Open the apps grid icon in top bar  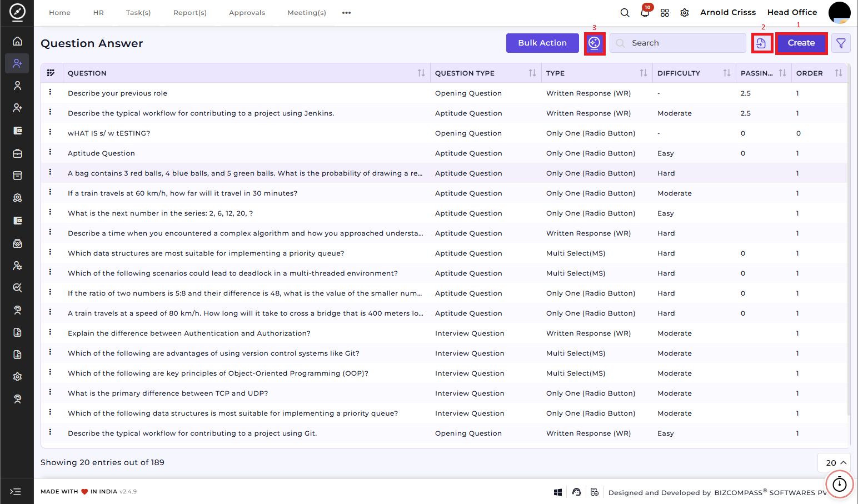click(665, 13)
